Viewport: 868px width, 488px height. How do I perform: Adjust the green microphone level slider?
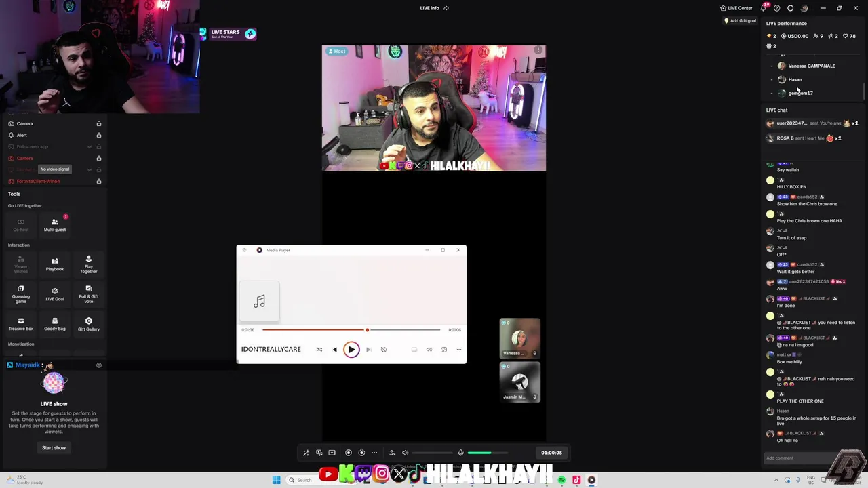click(x=488, y=453)
